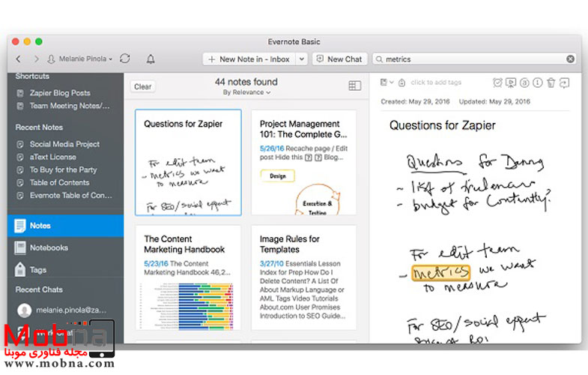Click the note list view options icon
The image size is (588, 375).
tap(354, 86)
